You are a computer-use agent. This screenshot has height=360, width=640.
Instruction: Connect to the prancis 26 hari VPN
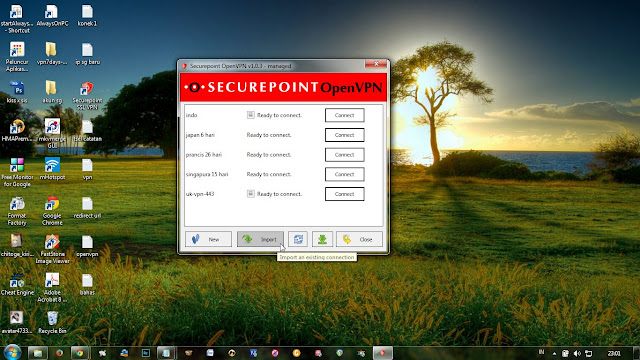[x=344, y=155]
